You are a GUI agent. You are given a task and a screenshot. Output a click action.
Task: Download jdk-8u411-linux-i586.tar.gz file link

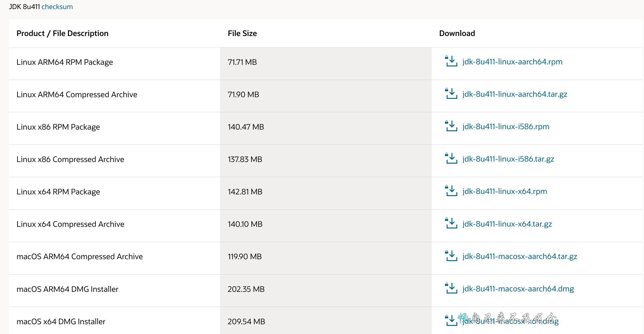tap(508, 159)
